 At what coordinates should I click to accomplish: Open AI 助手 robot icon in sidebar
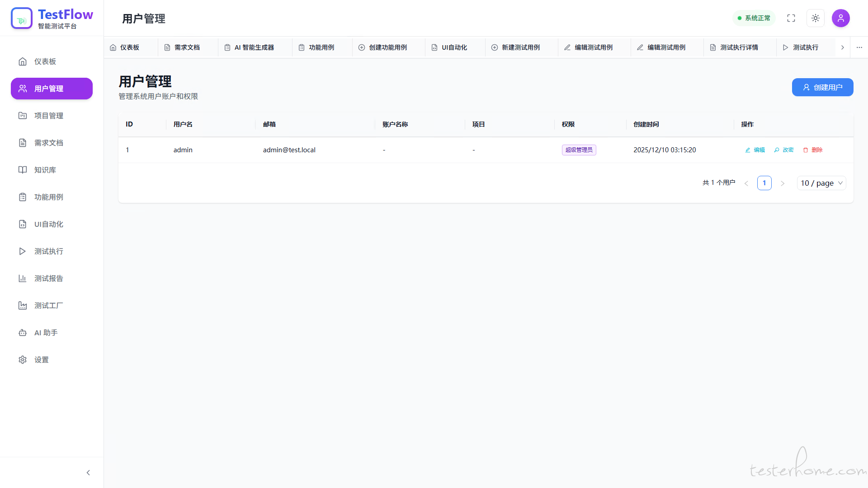(x=23, y=333)
